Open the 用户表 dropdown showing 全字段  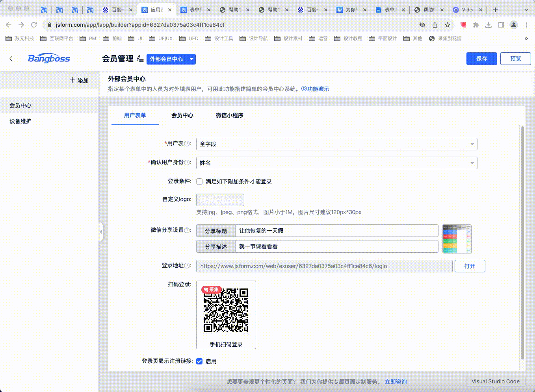(336, 144)
